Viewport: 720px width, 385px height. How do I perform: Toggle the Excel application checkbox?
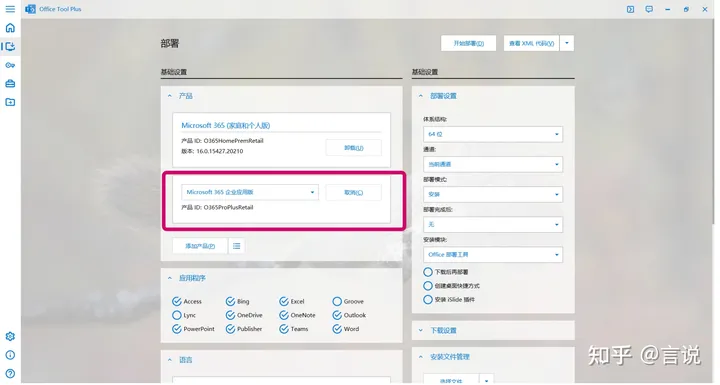click(284, 301)
